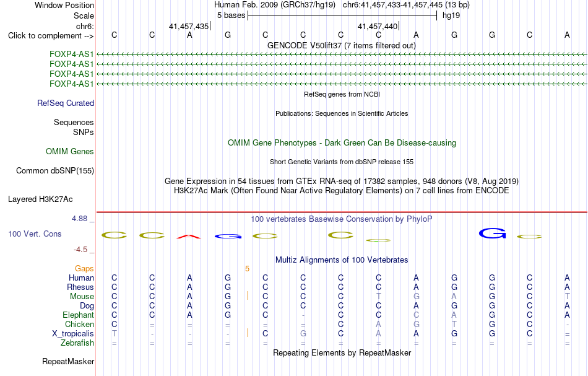
Task: Select the Scale track label
Action: click(84, 15)
